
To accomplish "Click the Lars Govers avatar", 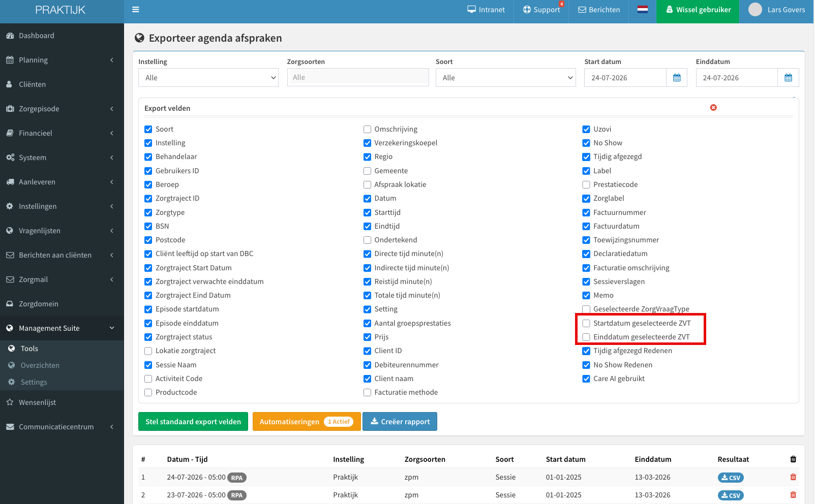I will (x=755, y=10).
